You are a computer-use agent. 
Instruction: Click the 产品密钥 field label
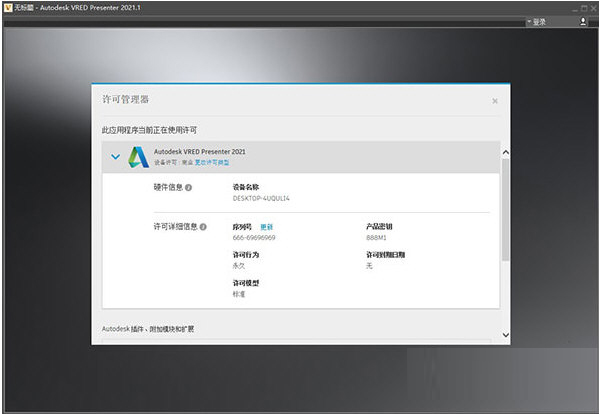pyautogui.click(x=379, y=226)
